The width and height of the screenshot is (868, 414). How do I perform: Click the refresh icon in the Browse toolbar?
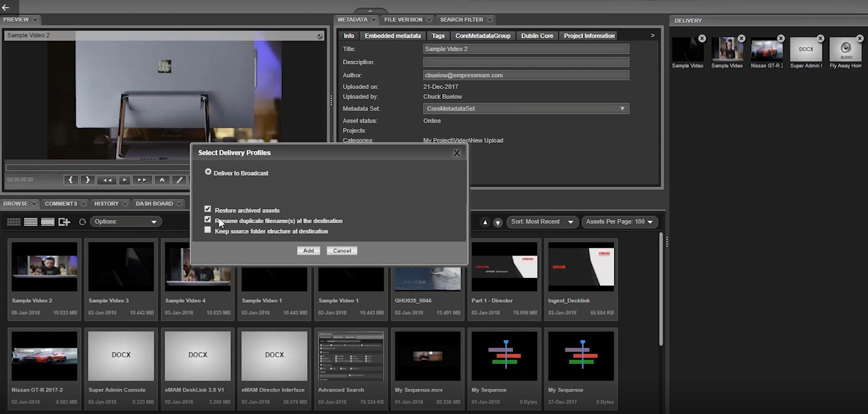(x=83, y=222)
